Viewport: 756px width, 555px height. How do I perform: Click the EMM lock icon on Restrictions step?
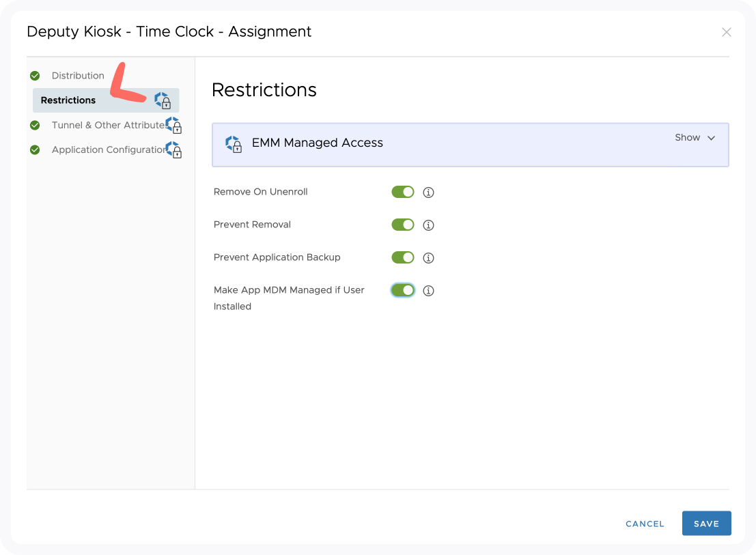pyautogui.click(x=163, y=100)
